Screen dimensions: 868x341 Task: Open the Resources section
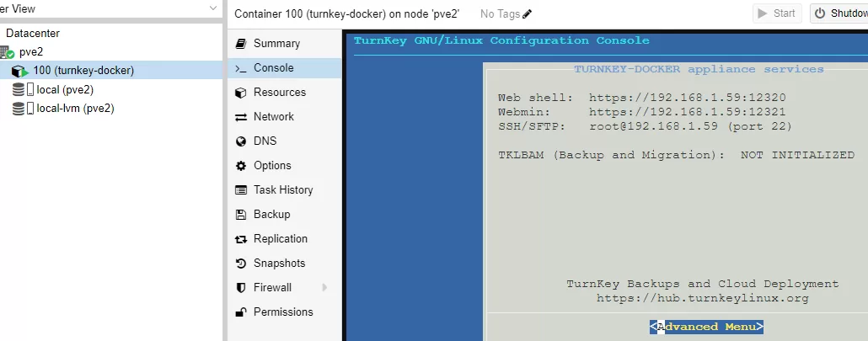285,93
